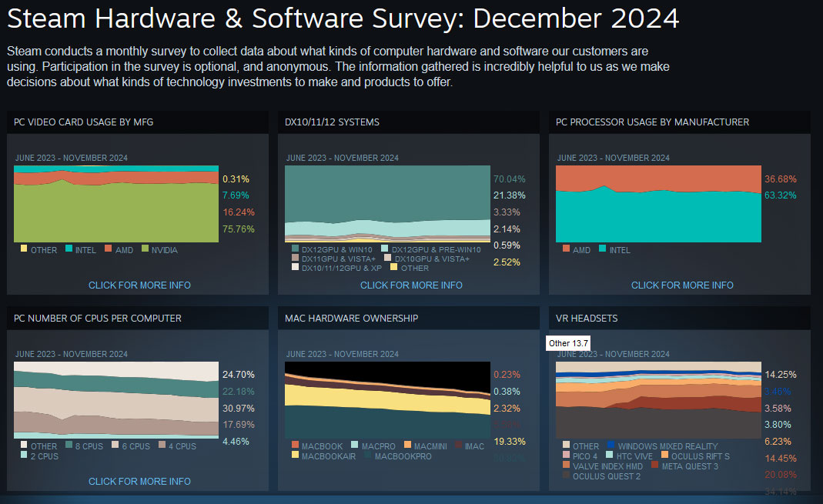Screen dimensions: 823x504
Task: Click the DX10GPU & VISTA+ legend label
Action: [x=432, y=259]
